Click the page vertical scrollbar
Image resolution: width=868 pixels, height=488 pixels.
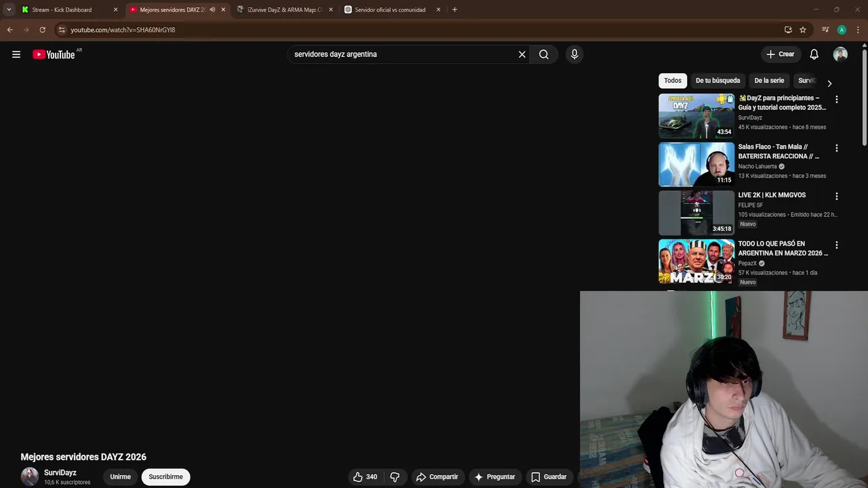point(865,97)
